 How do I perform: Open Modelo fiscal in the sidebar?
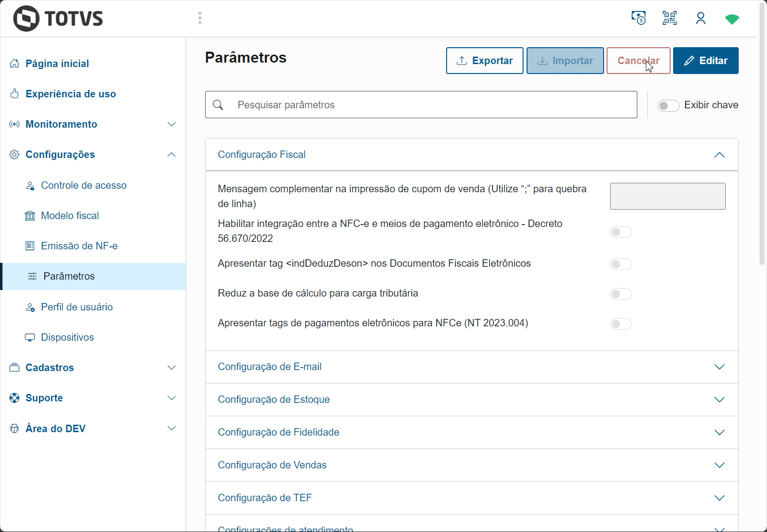click(70, 216)
